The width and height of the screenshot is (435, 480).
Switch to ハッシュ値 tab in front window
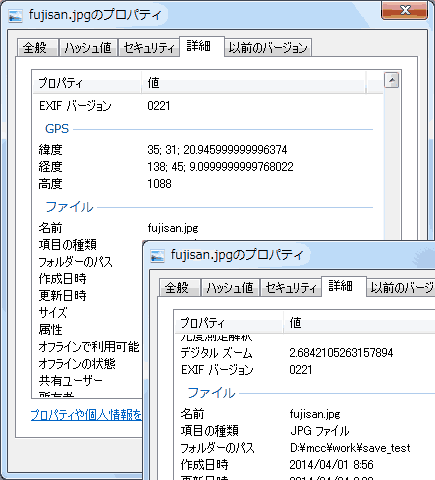tap(230, 287)
